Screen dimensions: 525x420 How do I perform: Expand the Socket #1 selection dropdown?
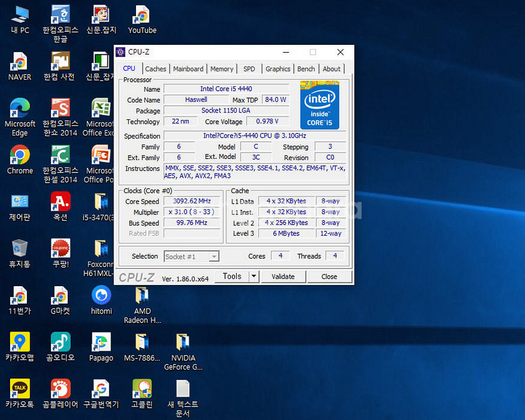pos(214,256)
